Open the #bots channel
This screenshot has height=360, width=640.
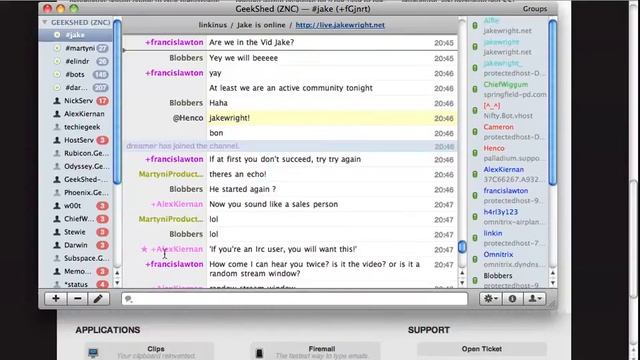[75, 74]
